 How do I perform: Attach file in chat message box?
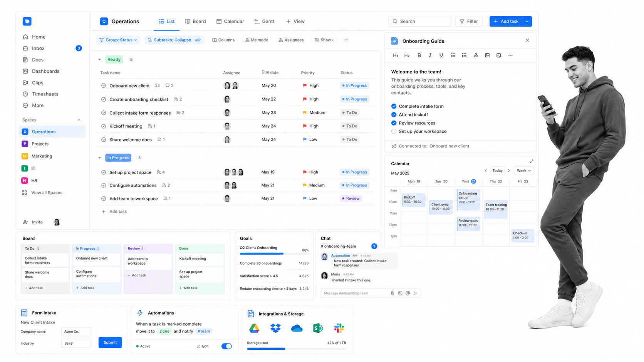pyautogui.click(x=392, y=293)
